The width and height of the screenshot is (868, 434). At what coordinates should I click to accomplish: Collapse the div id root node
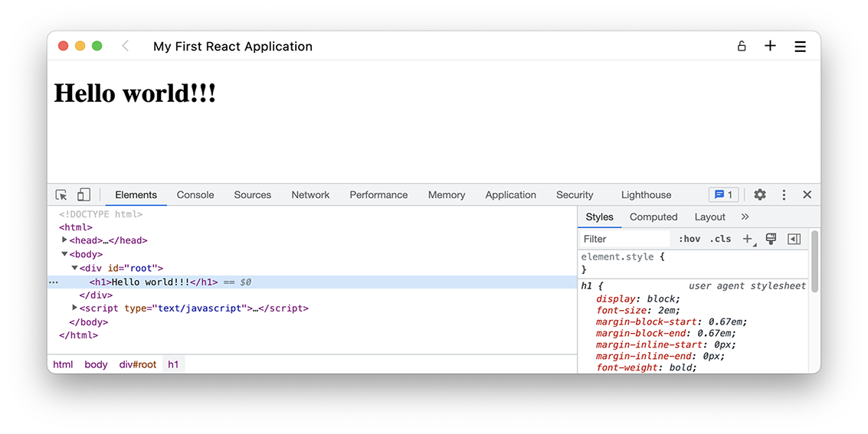[75, 268]
